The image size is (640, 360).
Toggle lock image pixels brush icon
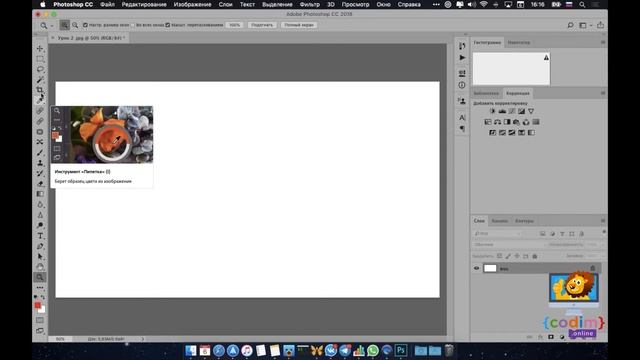pyautogui.click(x=508, y=256)
